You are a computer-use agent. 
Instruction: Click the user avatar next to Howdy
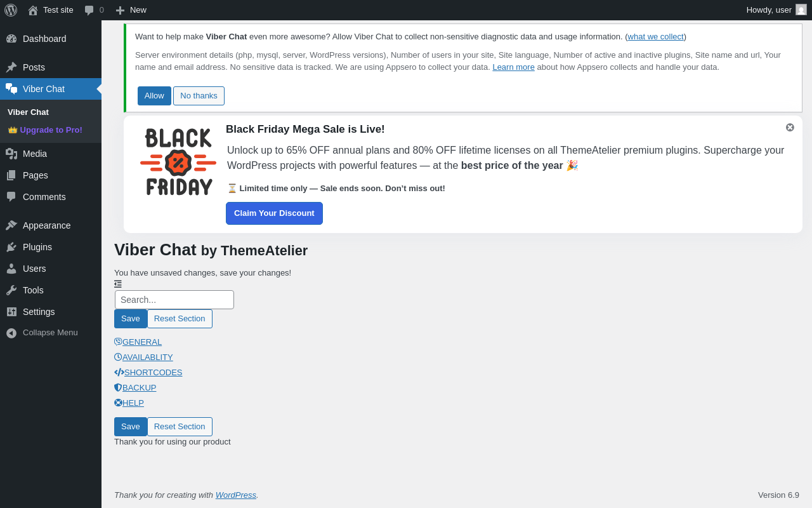[801, 10]
